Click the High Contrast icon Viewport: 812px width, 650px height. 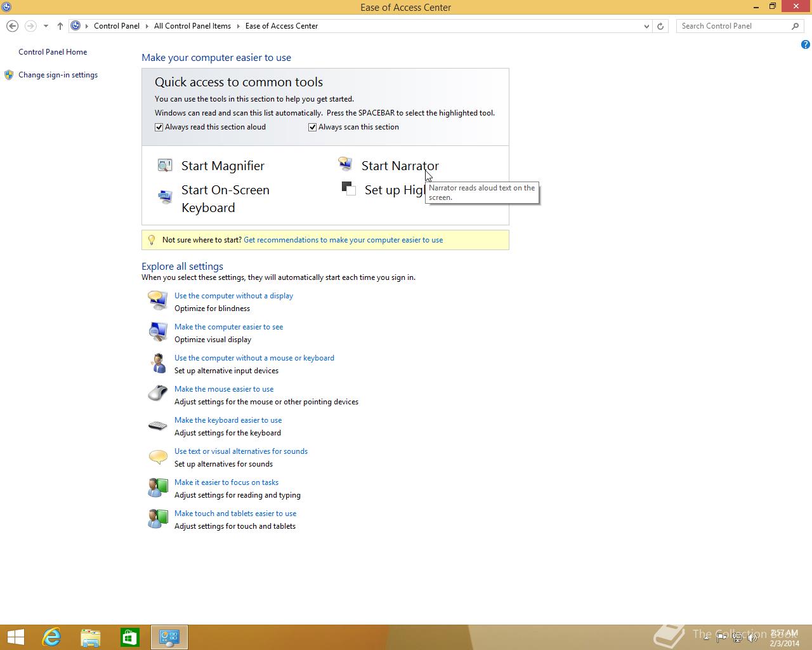348,189
